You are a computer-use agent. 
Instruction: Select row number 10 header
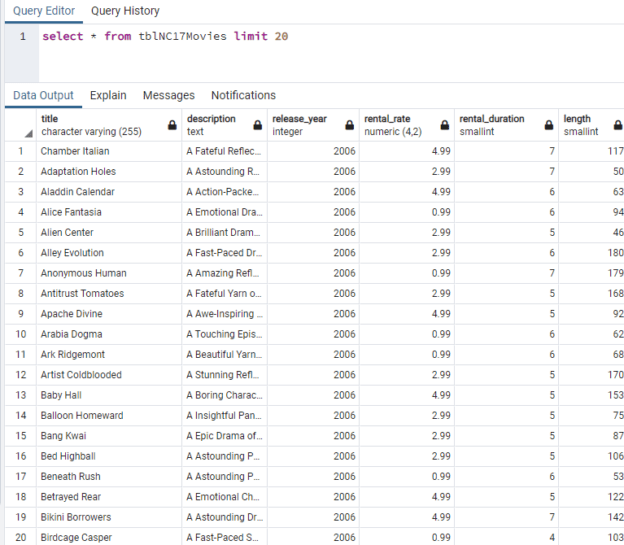pos(21,334)
